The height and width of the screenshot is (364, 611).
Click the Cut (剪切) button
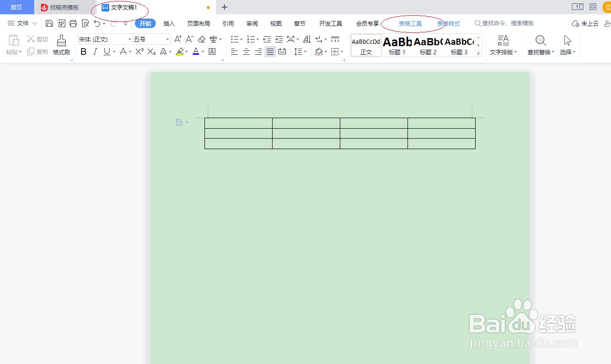click(38, 39)
